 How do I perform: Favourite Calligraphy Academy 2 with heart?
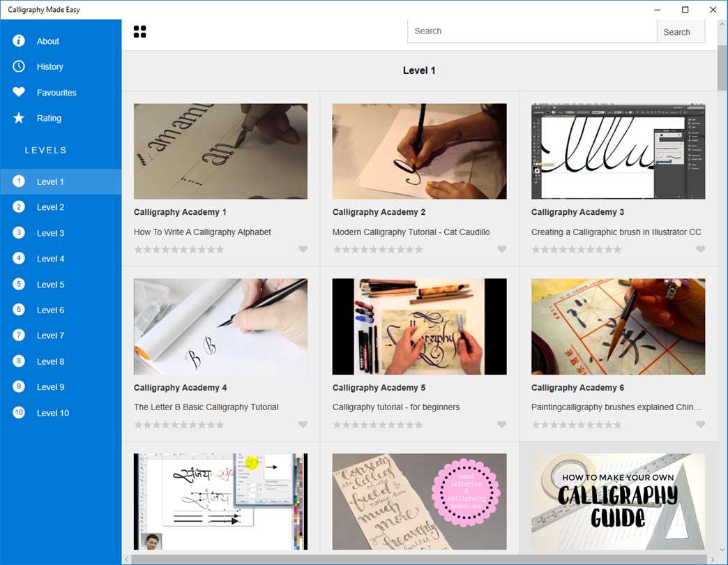(502, 249)
